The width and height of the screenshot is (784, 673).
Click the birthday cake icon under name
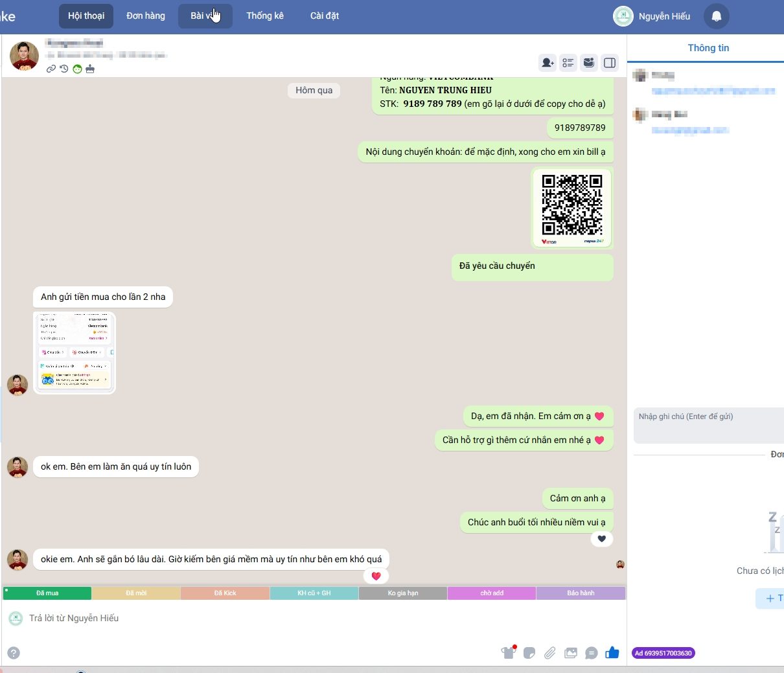point(90,69)
